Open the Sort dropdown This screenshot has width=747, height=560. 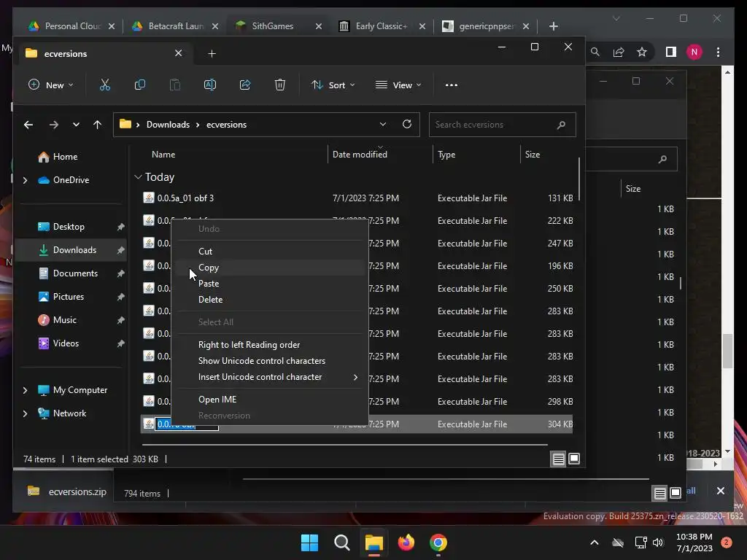click(x=333, y=85)
